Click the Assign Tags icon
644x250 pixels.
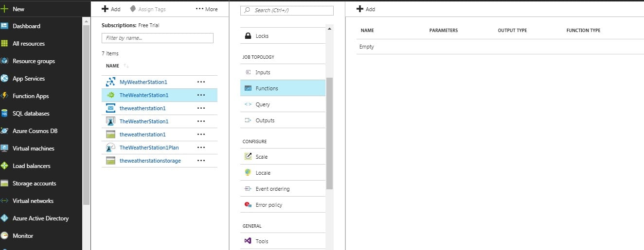click(133, 9)
